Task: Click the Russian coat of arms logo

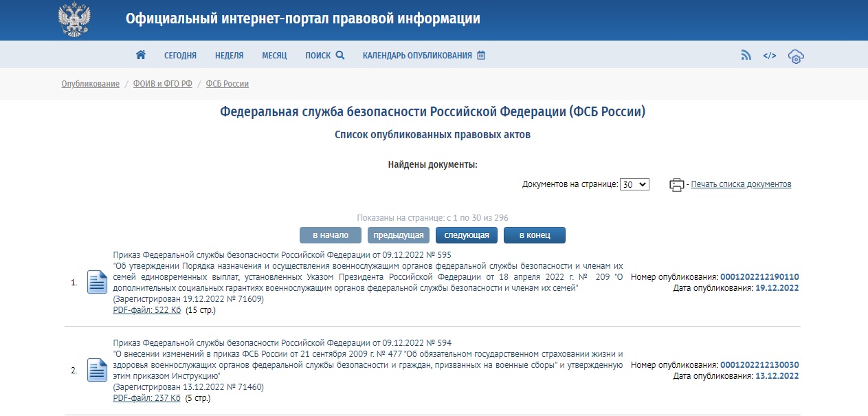Action: point(74,19)
